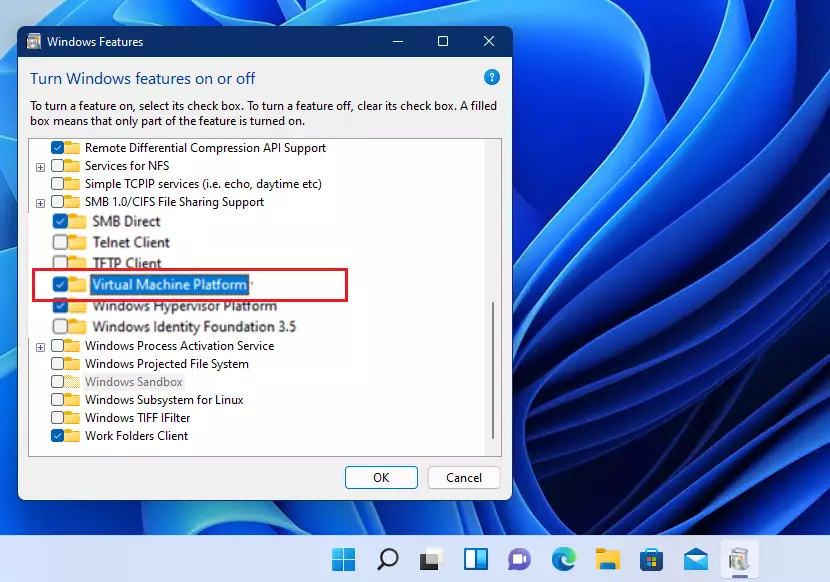Toggle Virtual Machine Platform checkbox
The image size is (830, 582).
pos(60,284)
